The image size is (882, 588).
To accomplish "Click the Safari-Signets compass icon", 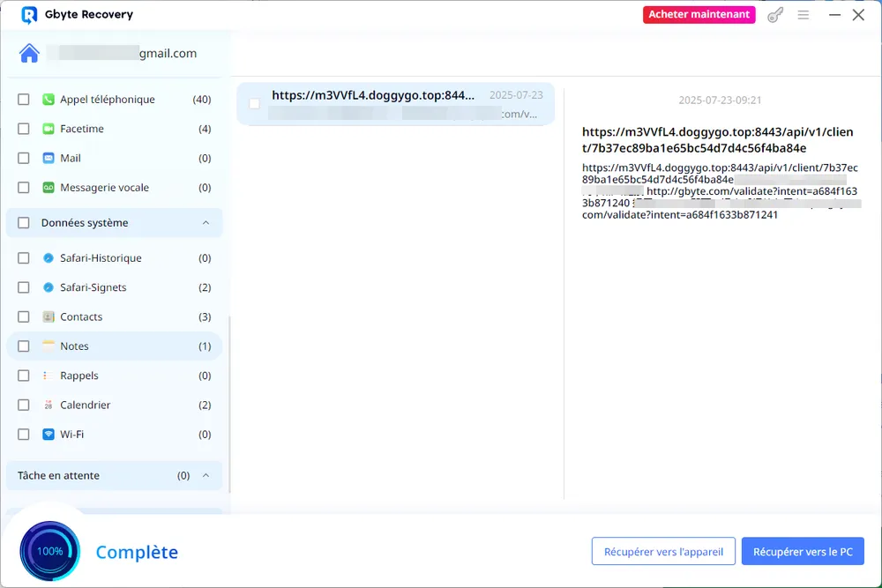I will pyautogui.click(x=49, y=287).
